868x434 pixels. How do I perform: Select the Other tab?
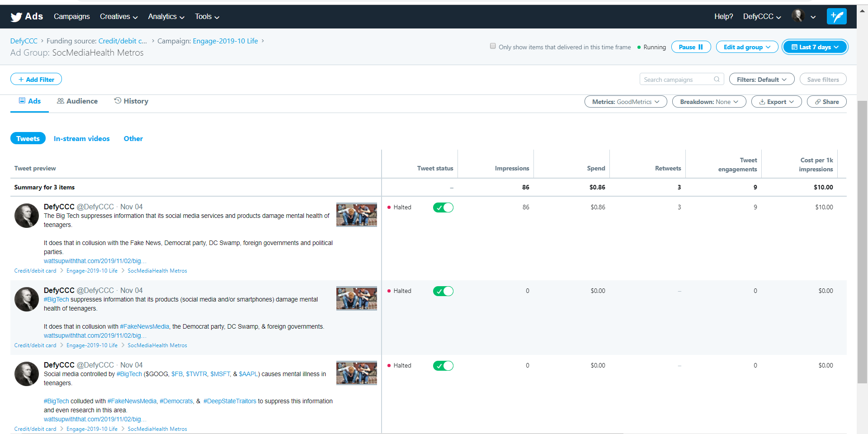(133, 138)
